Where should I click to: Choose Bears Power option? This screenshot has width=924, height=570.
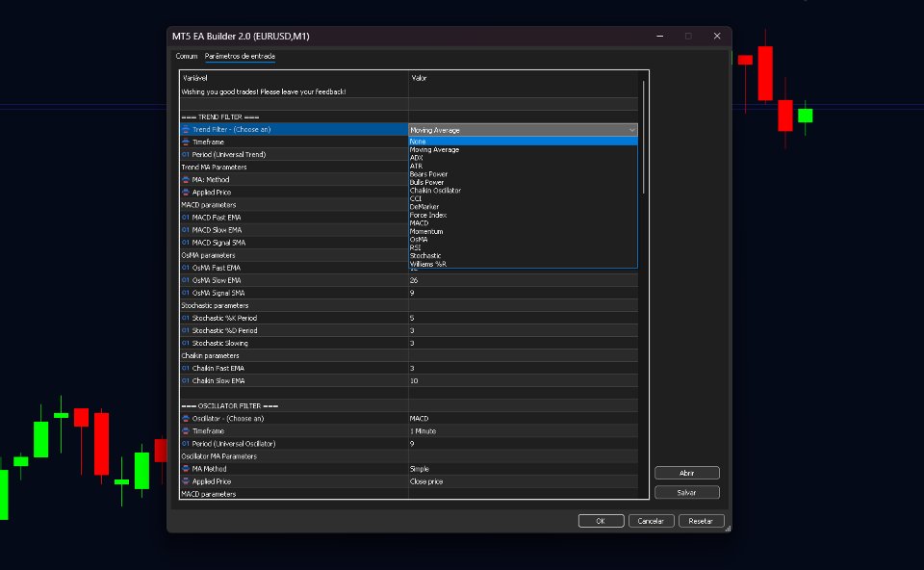pyautogui.click(x=523, y=174)
